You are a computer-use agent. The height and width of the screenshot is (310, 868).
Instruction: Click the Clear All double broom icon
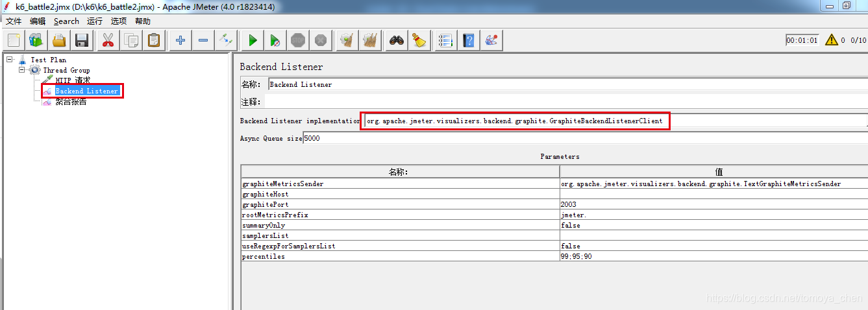point(370,40)
